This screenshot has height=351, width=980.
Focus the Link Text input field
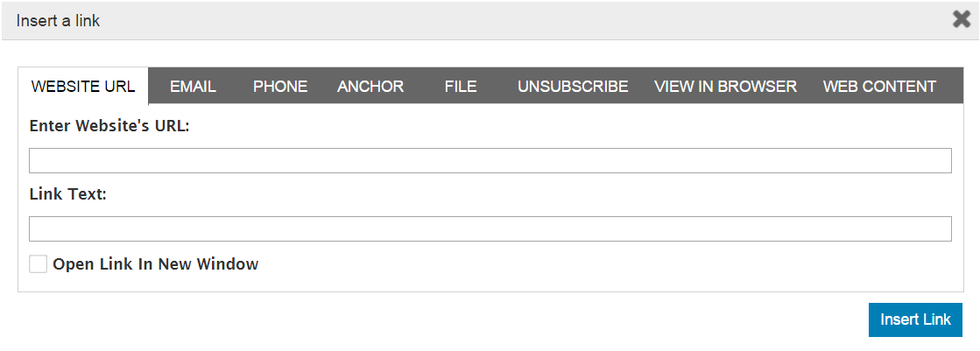tap(490, 229)
